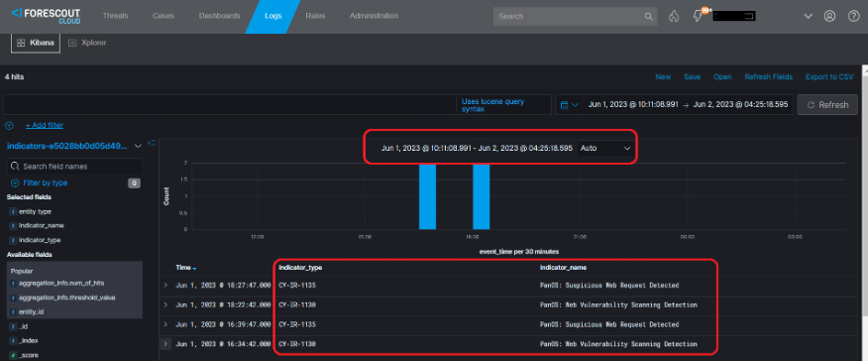The height and width of the screenshot is (361, 868).
Task: Expand the 16:34:42 log row
Action: click(164, 344)
